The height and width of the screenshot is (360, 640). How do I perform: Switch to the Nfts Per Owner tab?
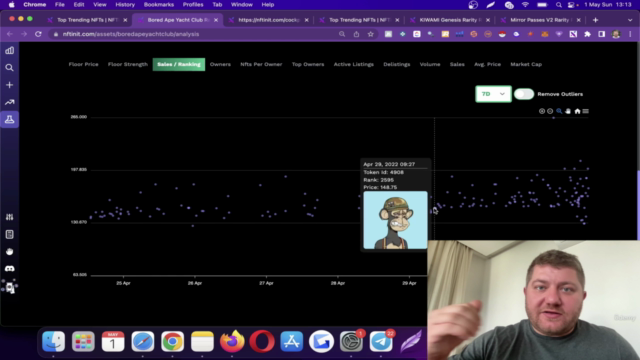(x=261, y=64)
